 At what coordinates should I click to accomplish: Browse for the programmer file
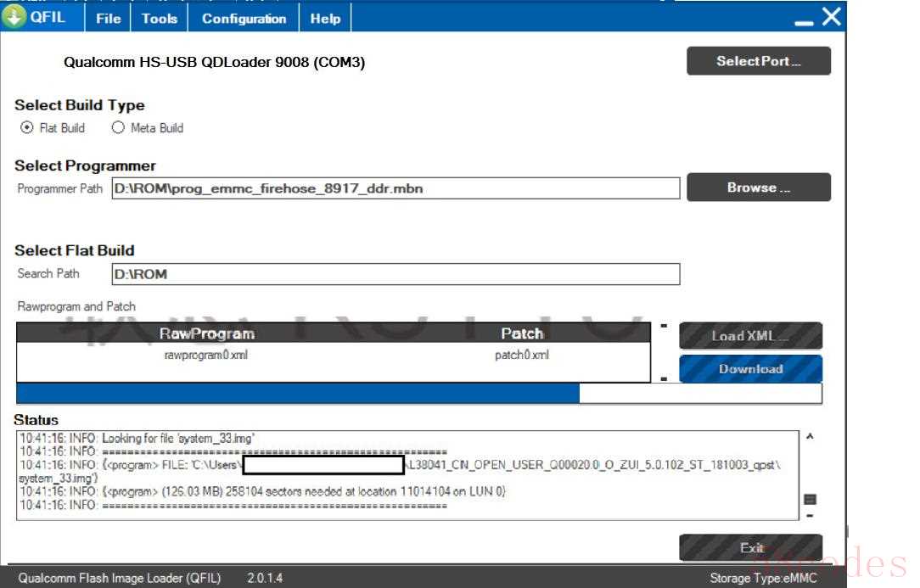pos(758,188)
